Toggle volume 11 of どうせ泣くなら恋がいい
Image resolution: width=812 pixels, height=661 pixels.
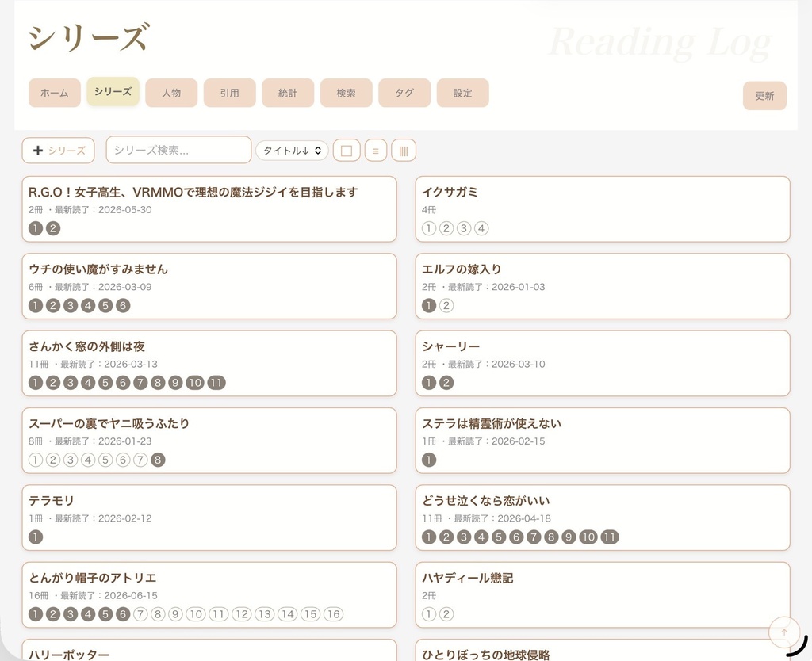click(610, 537)
